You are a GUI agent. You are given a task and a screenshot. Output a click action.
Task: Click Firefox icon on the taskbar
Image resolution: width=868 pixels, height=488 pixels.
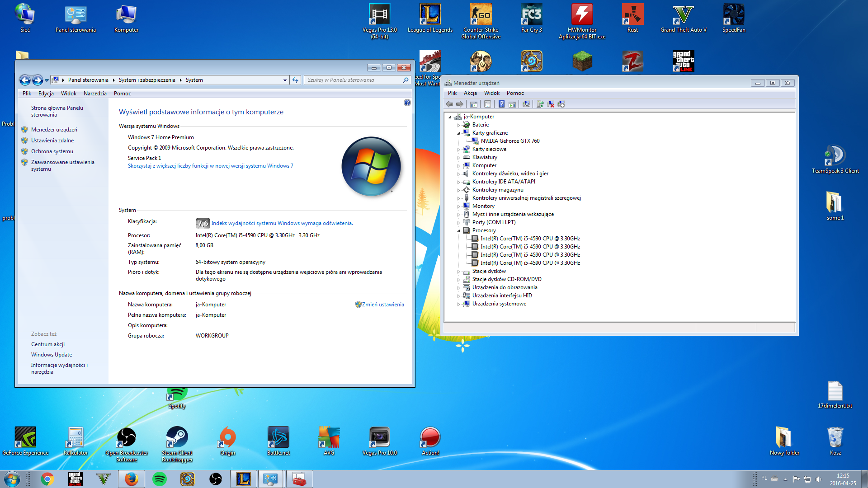(132, 479)
